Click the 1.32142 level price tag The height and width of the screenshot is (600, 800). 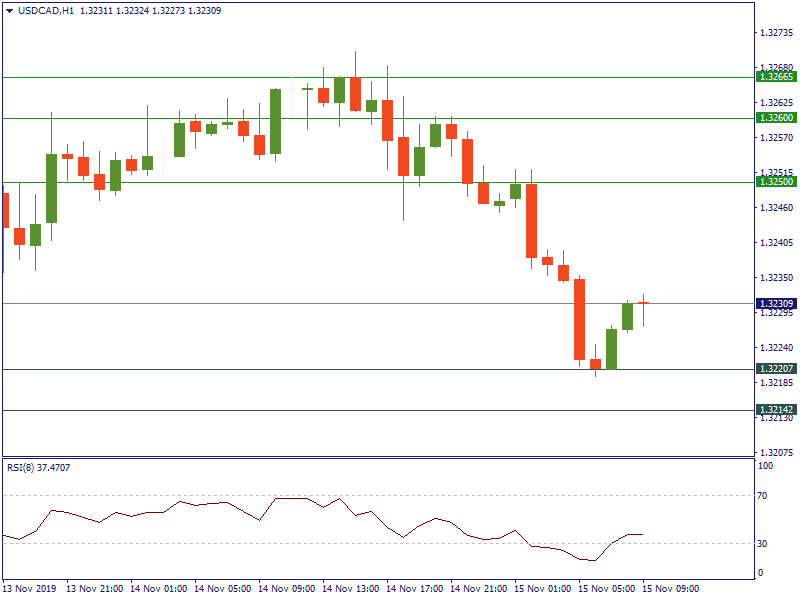(776, 410)
